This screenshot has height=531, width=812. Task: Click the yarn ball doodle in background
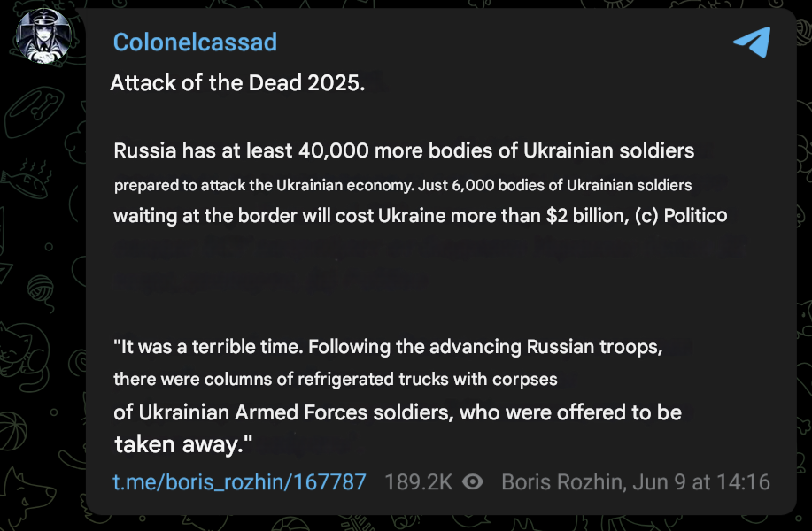(42, 292)
